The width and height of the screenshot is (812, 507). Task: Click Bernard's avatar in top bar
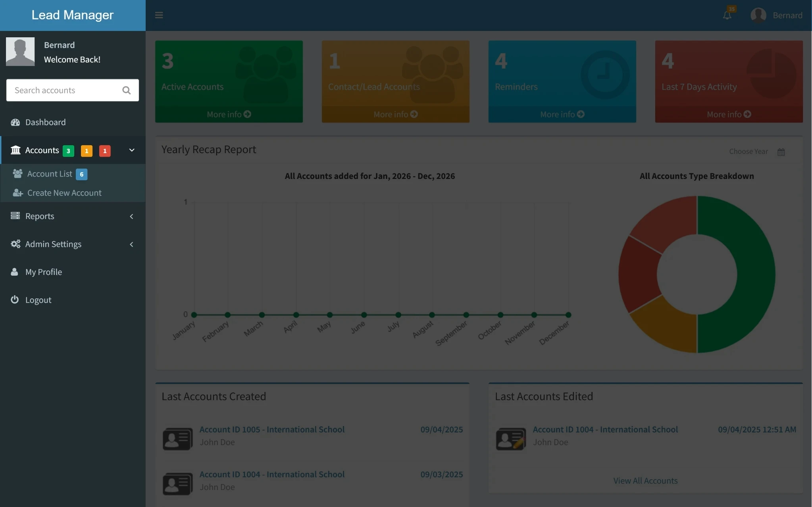pos(758,15)
